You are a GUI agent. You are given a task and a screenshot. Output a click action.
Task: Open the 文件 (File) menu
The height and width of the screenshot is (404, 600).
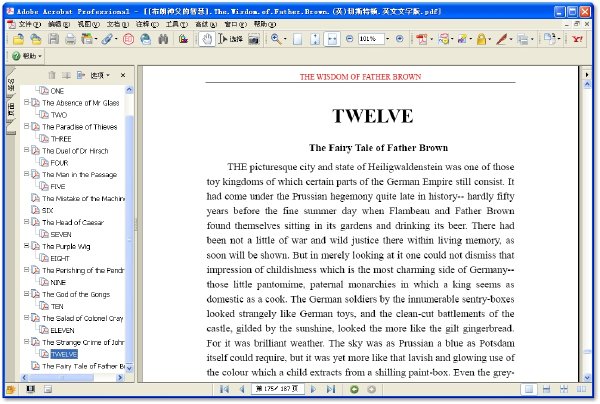29,24
